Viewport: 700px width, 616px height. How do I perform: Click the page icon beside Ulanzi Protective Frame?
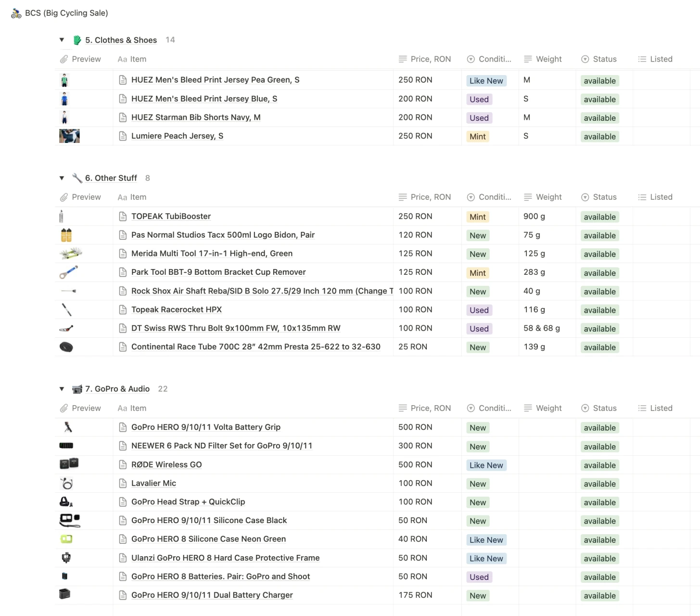[123, 558]
